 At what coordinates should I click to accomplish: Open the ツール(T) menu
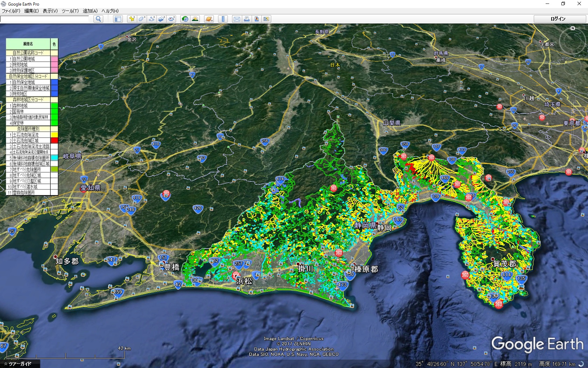pos(70,11)
